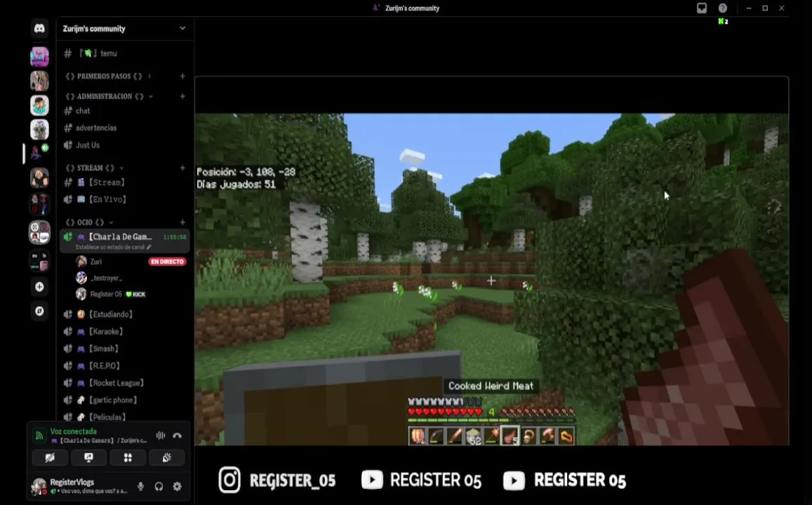Create channel in PRIMEROS PASOS
The width and height of the screenshot is (812, 505).
[x=182, y=76]
